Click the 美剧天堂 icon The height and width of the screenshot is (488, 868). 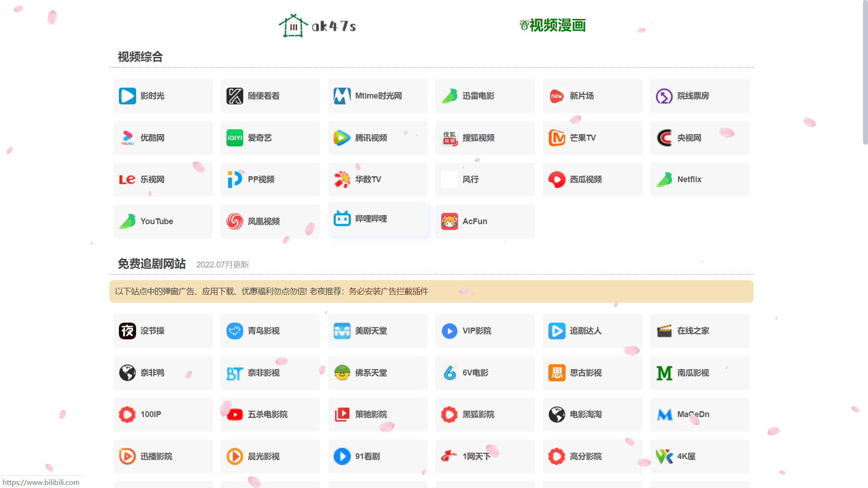coord(342,331)
